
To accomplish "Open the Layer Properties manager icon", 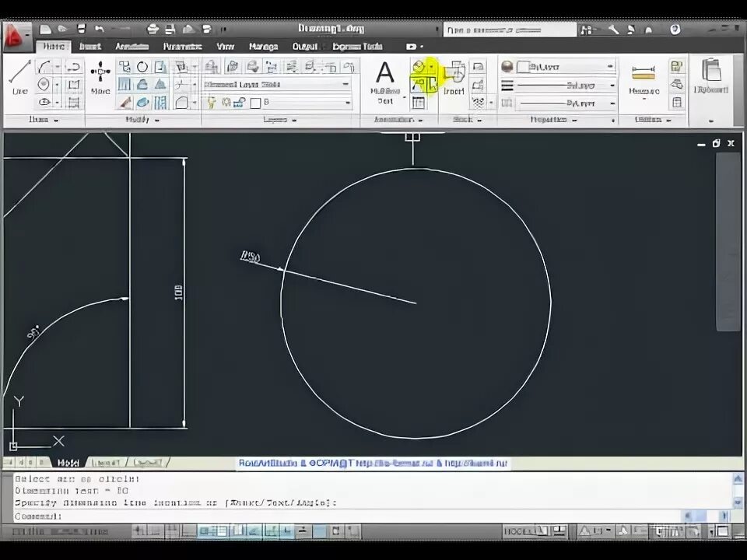I will coord(211,67).
